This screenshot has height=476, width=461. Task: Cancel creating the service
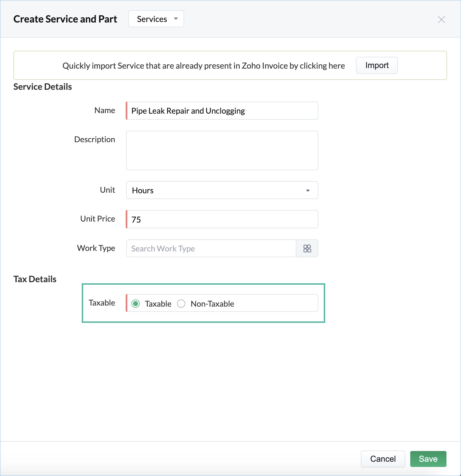(x=383, y=459)
